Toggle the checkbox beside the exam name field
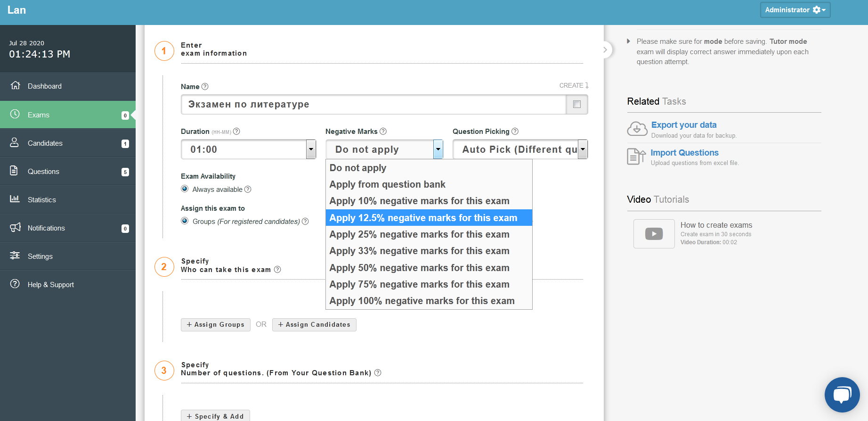Viewport: 868px width, 421px height. 576,105
